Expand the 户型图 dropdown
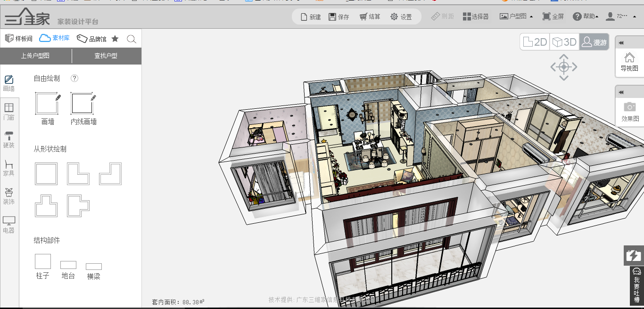The image size is (644, 309). coord(516,16)
